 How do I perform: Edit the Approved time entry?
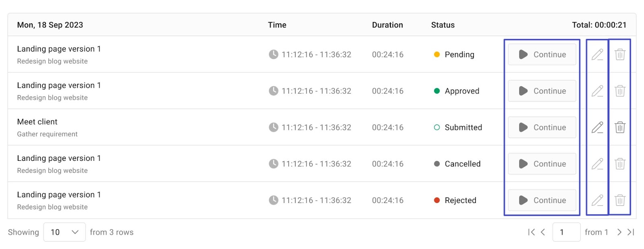[597, 91]
